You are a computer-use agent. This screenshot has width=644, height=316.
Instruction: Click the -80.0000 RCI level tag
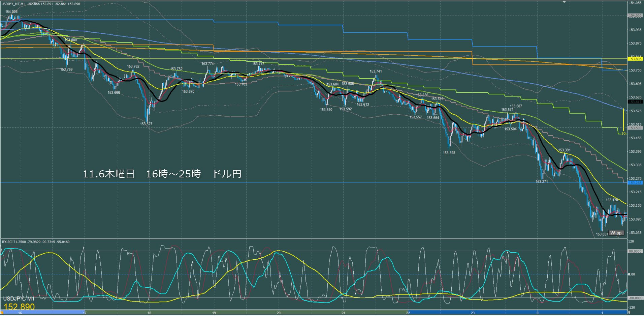click(635, 298)
